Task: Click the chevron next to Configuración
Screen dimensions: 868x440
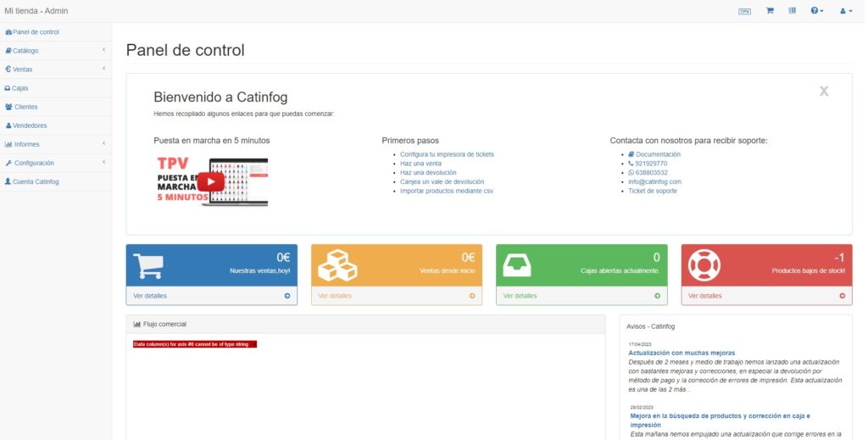Action: point(103,162)
